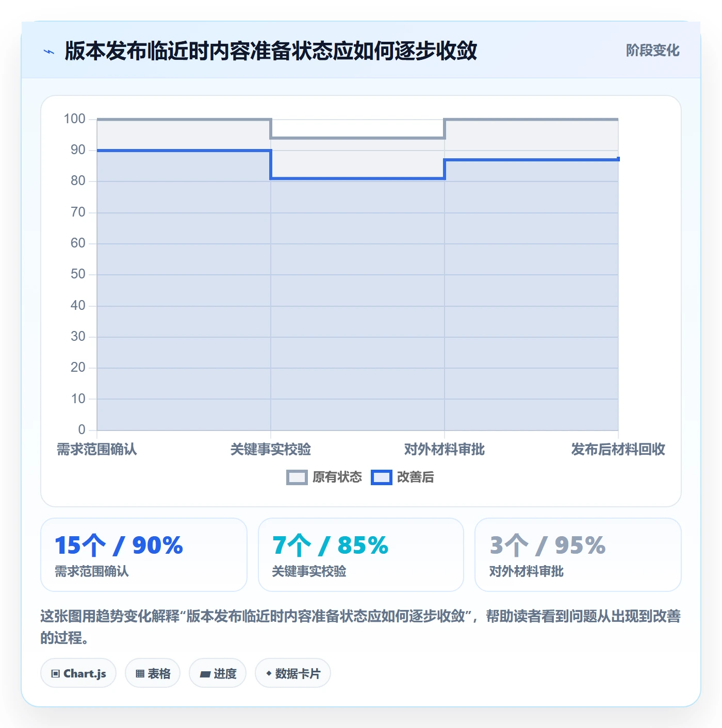Screen dimensions: 722x728
Task: Click the Chart.js chip's square icon
Action: (x=56, y=673)
